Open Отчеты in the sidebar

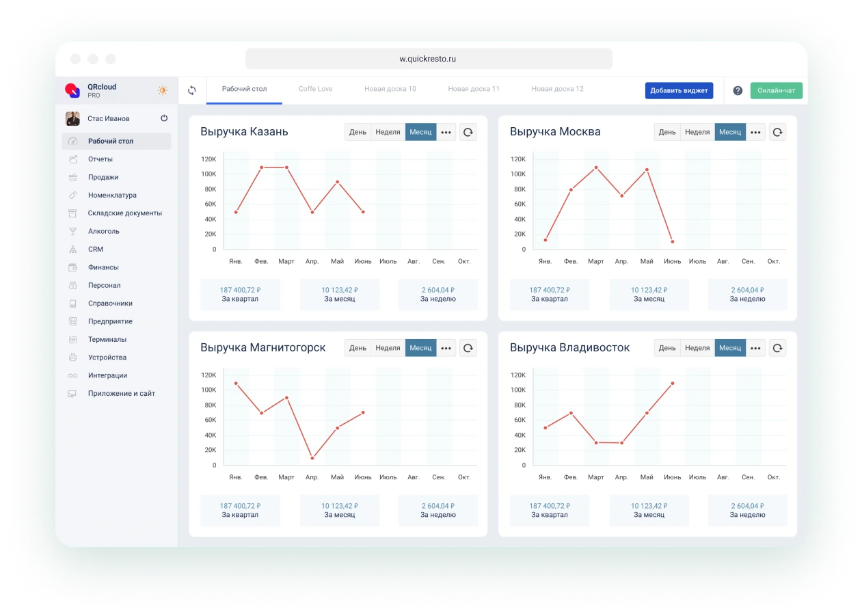click(100, 159)
